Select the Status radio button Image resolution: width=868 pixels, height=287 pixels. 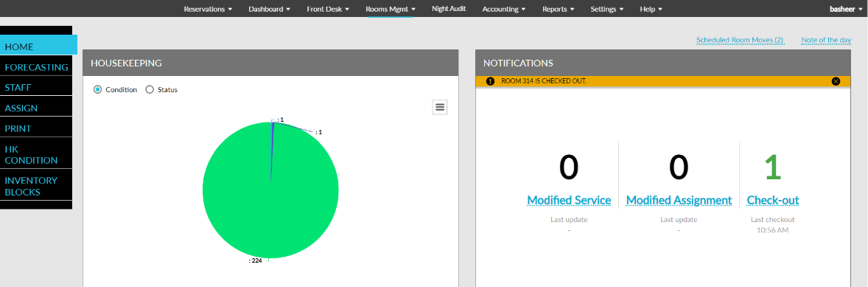[150, 90]
